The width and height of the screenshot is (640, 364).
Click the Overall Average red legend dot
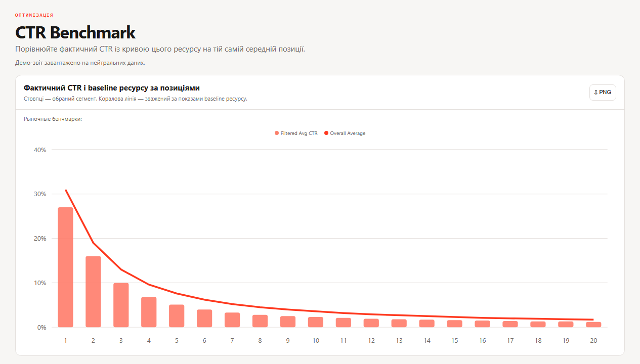pos(326,133)
